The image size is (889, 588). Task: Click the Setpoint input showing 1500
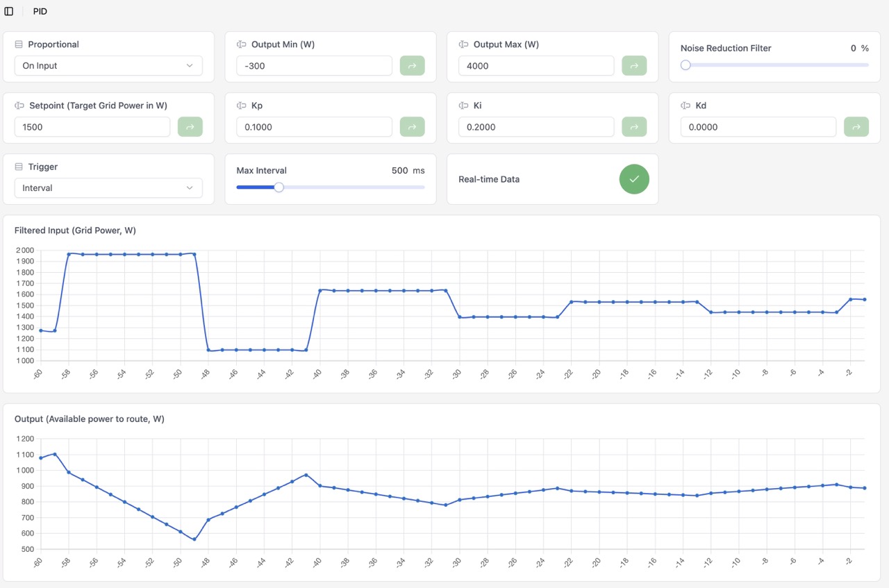click(x=92, y=127)
